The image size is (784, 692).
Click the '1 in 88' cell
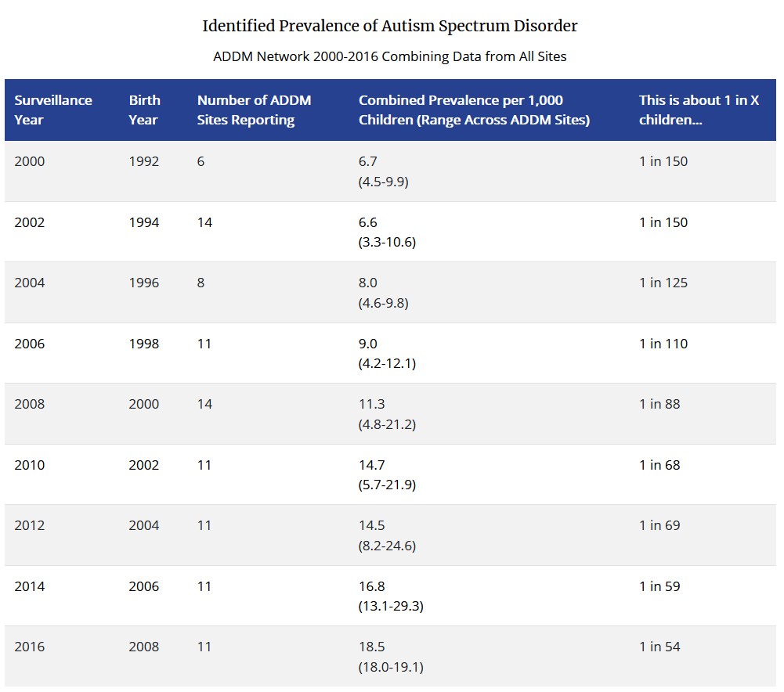659,404
